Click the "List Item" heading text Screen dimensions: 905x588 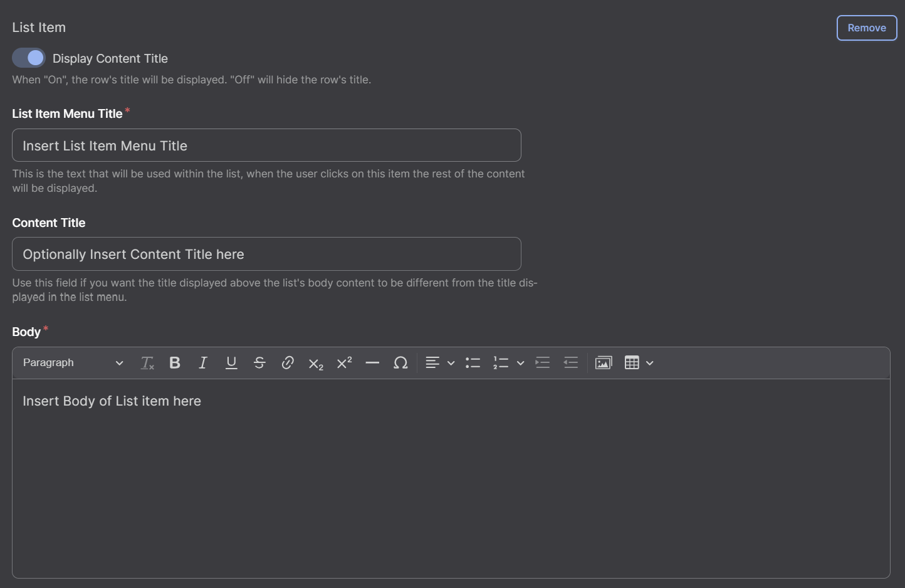coord(39,28)
